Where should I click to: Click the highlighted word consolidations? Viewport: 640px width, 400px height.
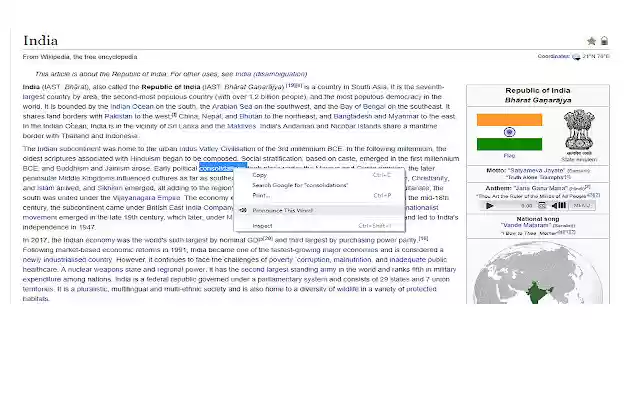pos(222,169)
